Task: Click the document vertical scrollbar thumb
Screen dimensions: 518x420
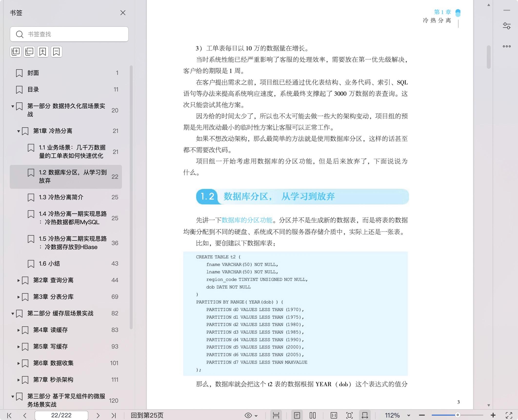Action: point(489,57)
